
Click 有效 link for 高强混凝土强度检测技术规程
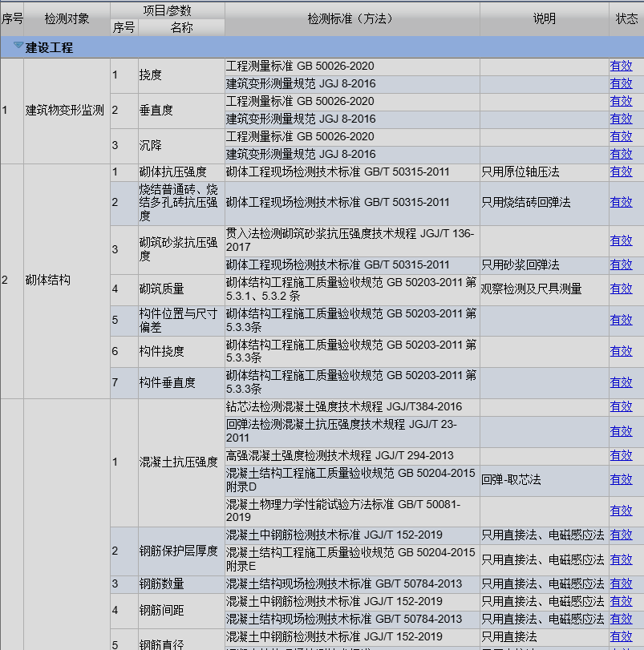pos(621,455)
